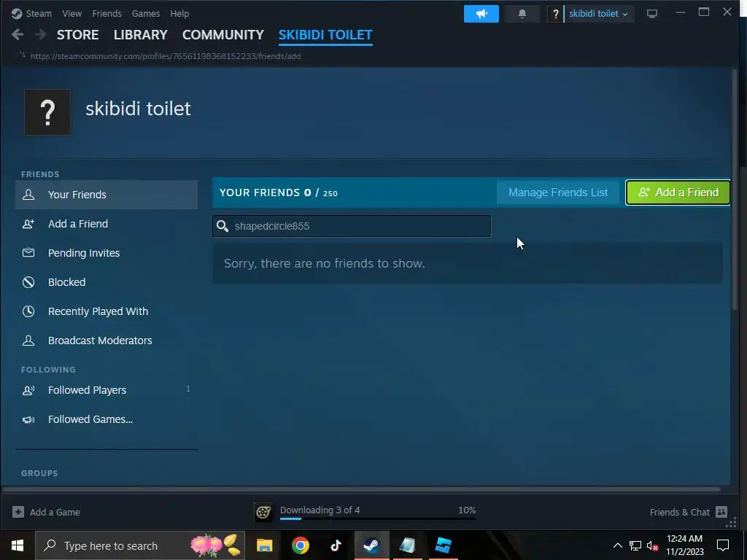Click in the friends search field
Image resolution: width=747 pixels, height=560 pixels.
pos(352,226)
